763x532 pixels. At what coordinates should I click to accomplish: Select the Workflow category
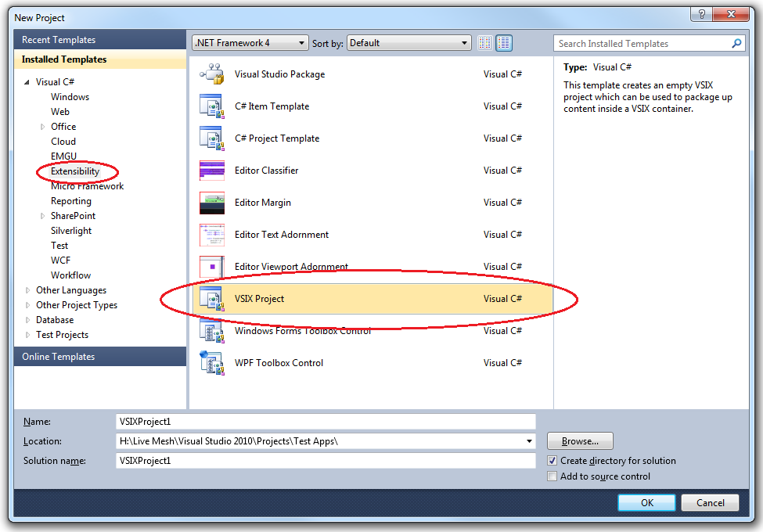tap(70, 275)
